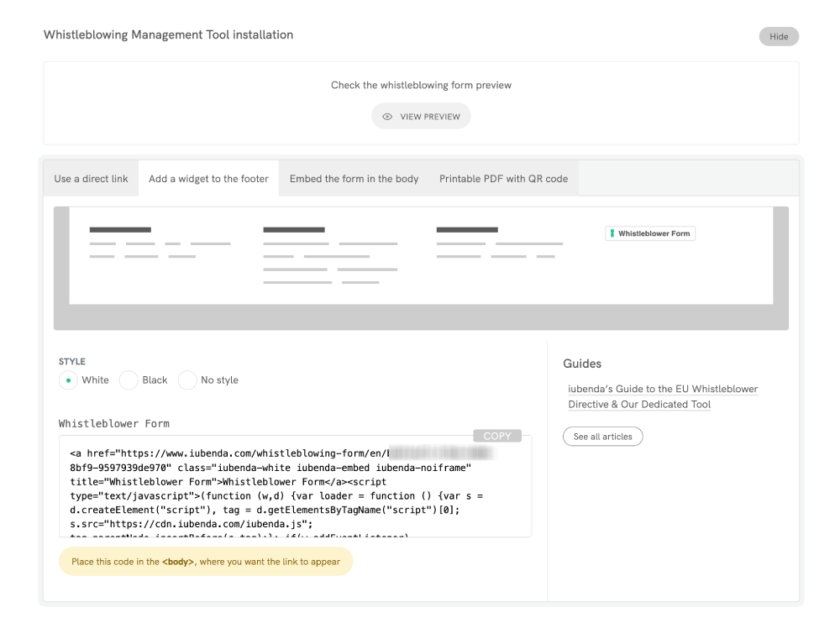840x623 pixels.
Task: Click the Guides heading
Action: (x=582, y=364)
